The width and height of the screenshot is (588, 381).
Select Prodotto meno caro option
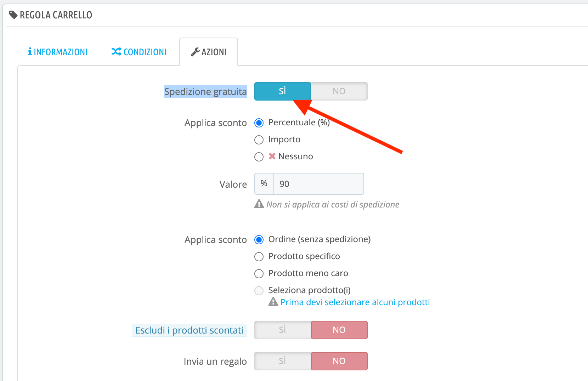click(x=259, y=274)
